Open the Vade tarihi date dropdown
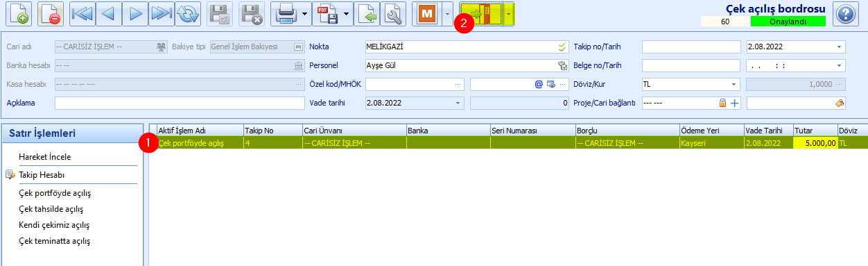Screen dimensions: 868x266 (458, 103)
